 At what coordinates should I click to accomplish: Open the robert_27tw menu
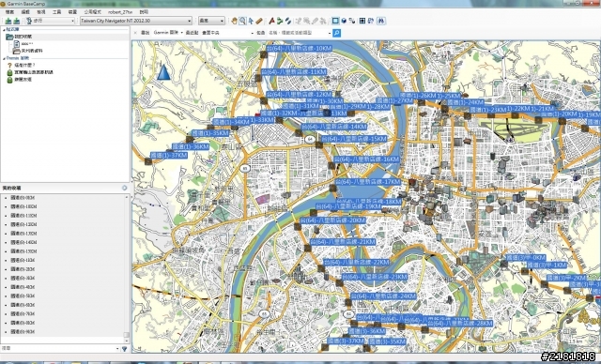pos(120,12)
